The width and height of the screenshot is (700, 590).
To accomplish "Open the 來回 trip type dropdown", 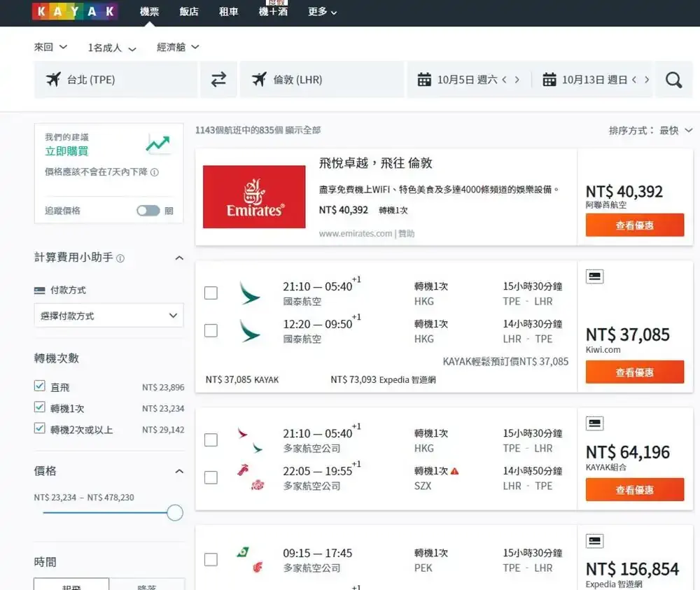I will click(x=50, y=47).
